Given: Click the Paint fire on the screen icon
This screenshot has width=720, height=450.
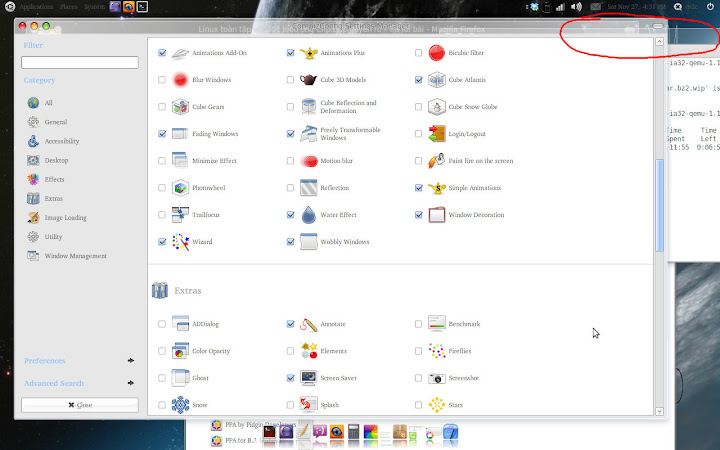Looking at the screenshot, I should 437,161.
